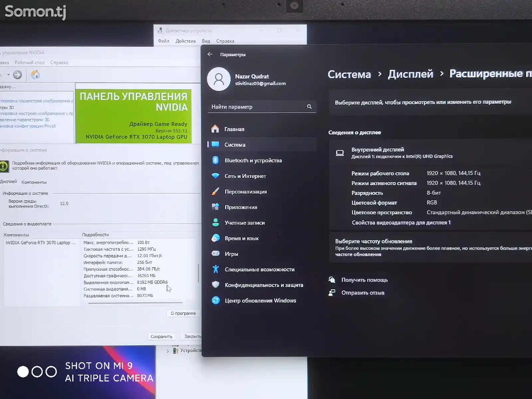Viewport: 532px width, 399px height.
Task: Select the Тактовая частота 1290 МГц row
Action: tap(120, 249)
